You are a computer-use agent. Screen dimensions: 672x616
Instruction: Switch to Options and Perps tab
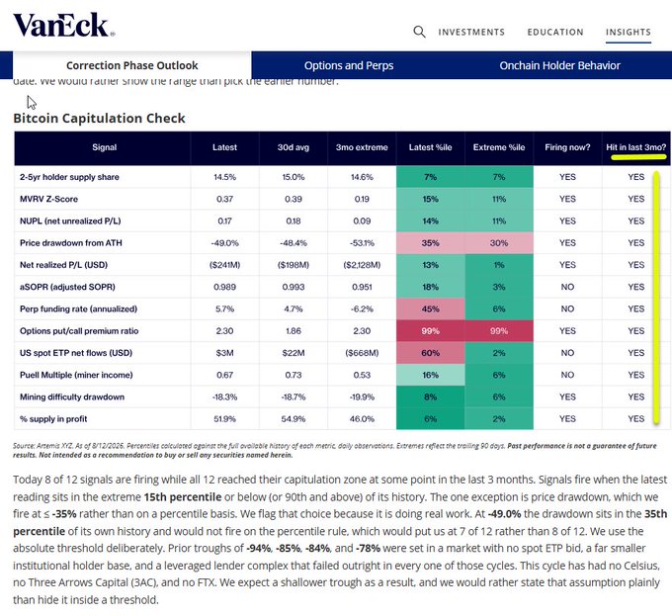pos(349,65)
